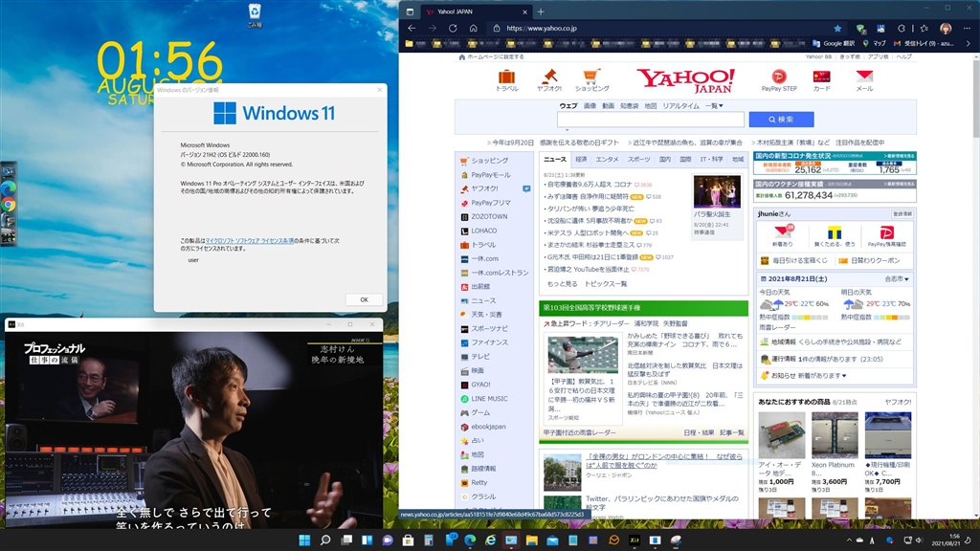Screen dimensions: 980x551
Task: Select the スポーツ news tab
Action: point(638,160)
